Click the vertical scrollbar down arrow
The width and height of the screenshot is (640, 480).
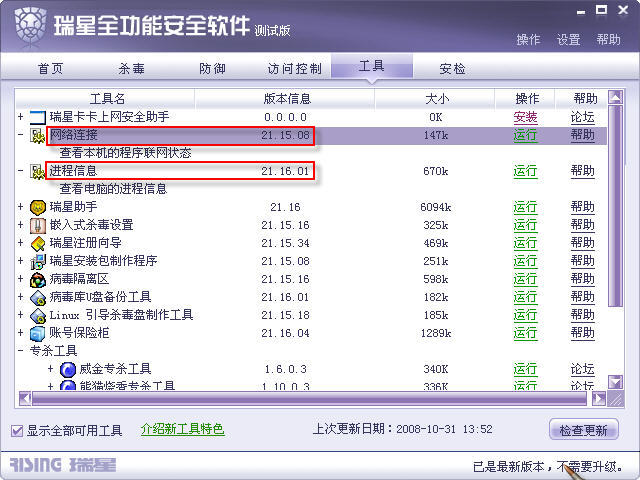(616, 382)
